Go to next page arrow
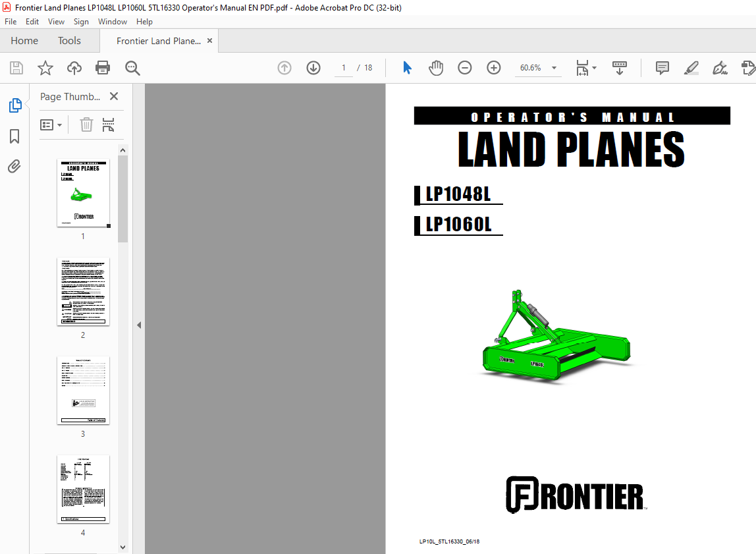This screenshot has width=756, height=554. pos(313,68)
